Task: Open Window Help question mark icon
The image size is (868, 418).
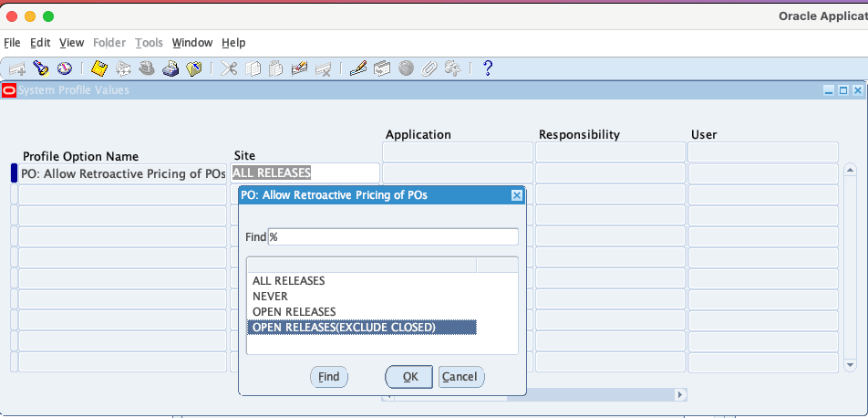Action: tap(487, 68)
